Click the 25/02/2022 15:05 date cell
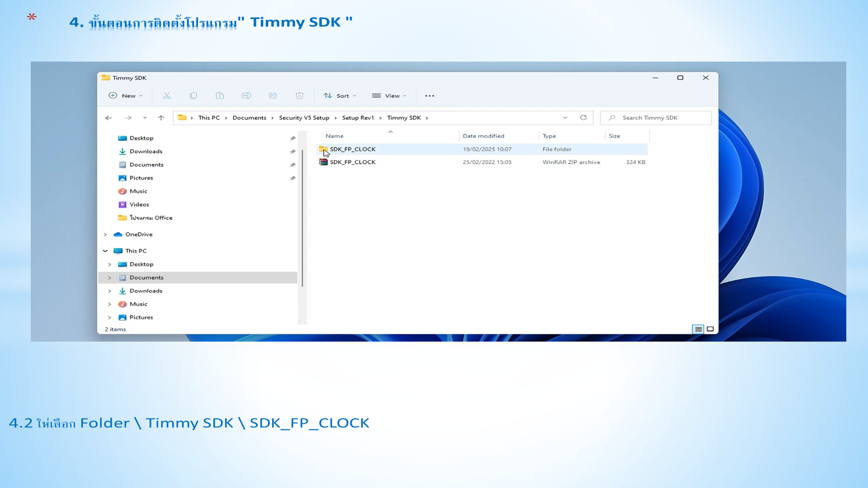Viewport: 868px width, 488px height. click(487, 162)
